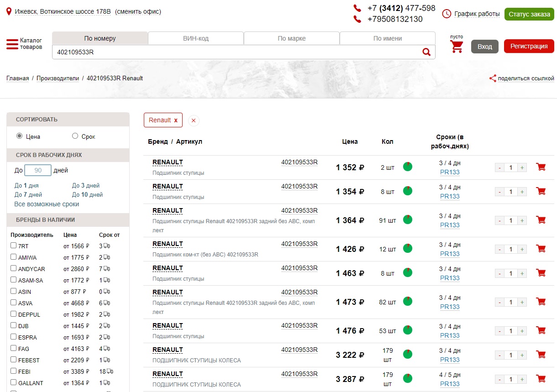Open the поделиться ссылкой link
Image resolution: width=557 pixels, height=392 pixels.
pos(526,78)
